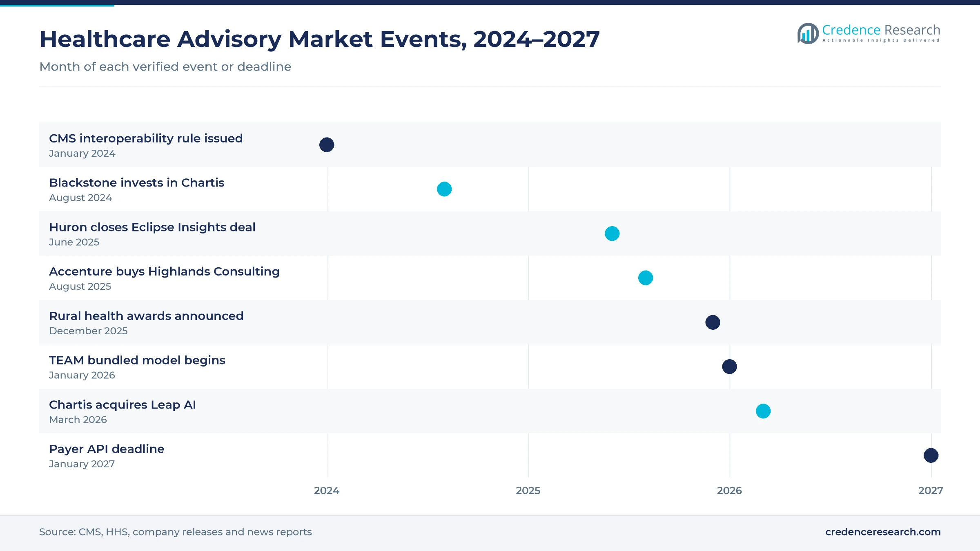This screenshot has height=551, width=980.
Task: Click the 'Accenture buys Highlands Consulting' label
Action: click(164, 271)
